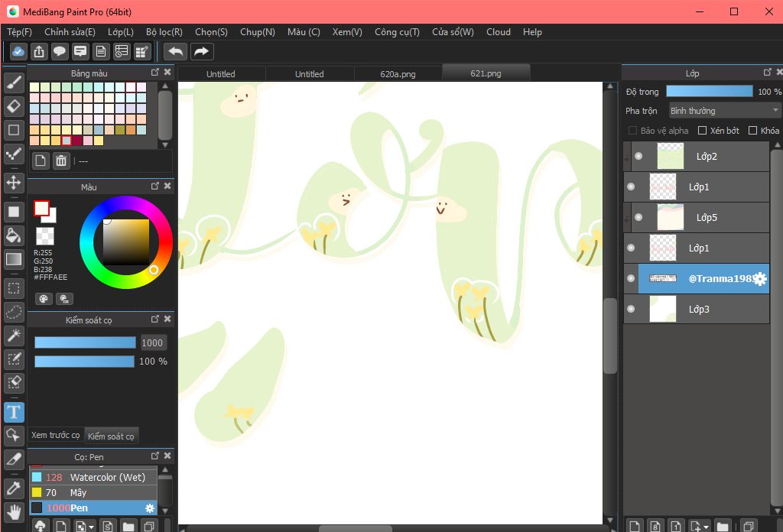Redo the undone action
The image size is (783, 532).
pos(201,51)
